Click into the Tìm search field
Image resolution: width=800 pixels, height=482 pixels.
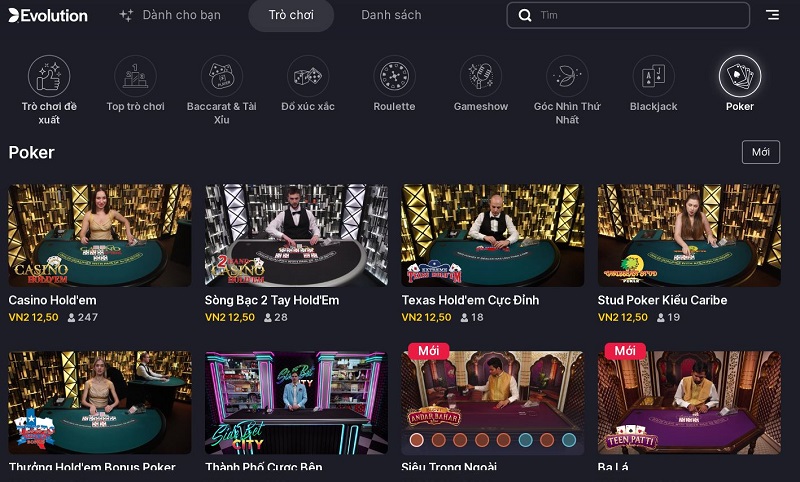pos(628,15)
